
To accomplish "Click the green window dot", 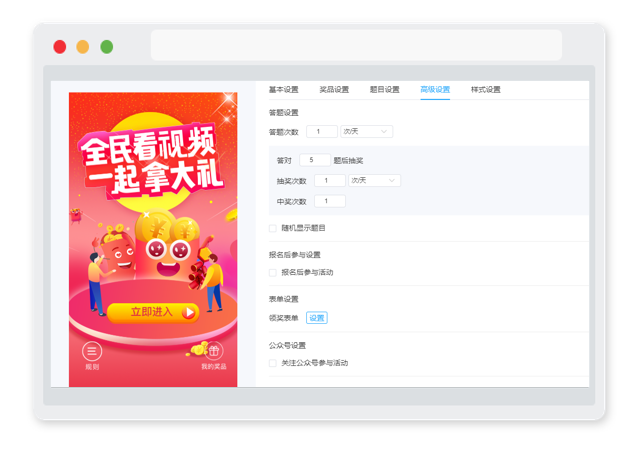I will point(107,47).
